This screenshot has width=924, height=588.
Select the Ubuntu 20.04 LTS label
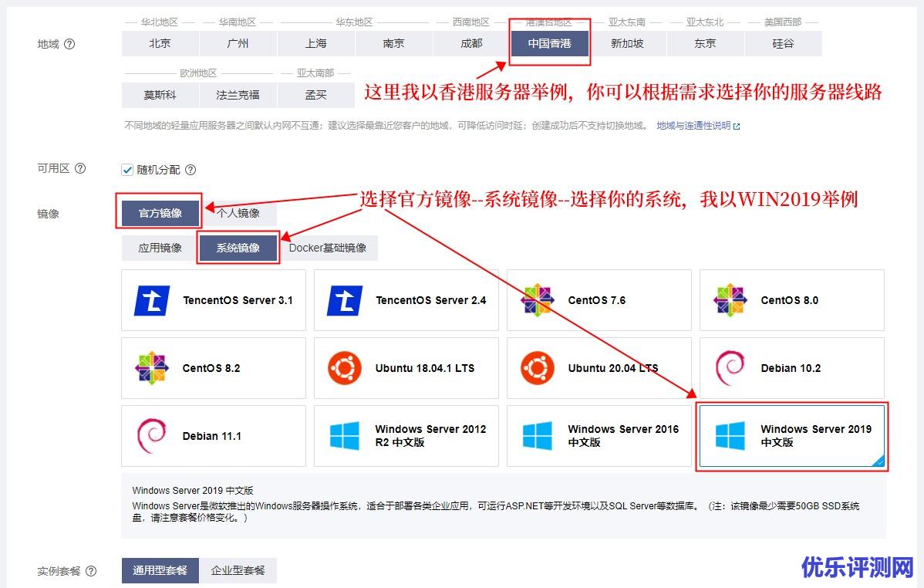(613, 368)
